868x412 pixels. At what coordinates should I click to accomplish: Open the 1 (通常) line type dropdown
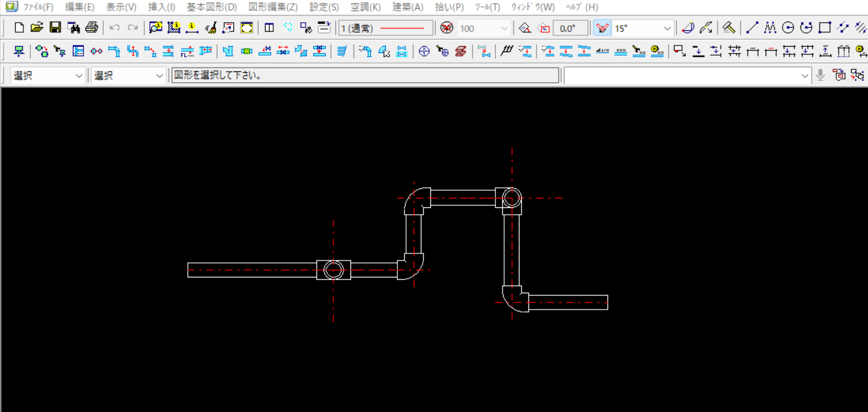(x=386, y=28)
